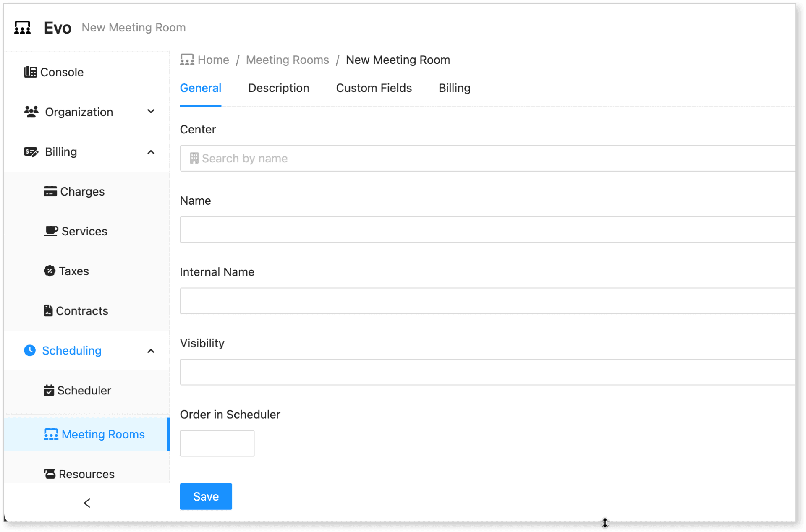
Task: Select the Resources sidebar icon
Action: pyautogui.click(x=50, y=474)
